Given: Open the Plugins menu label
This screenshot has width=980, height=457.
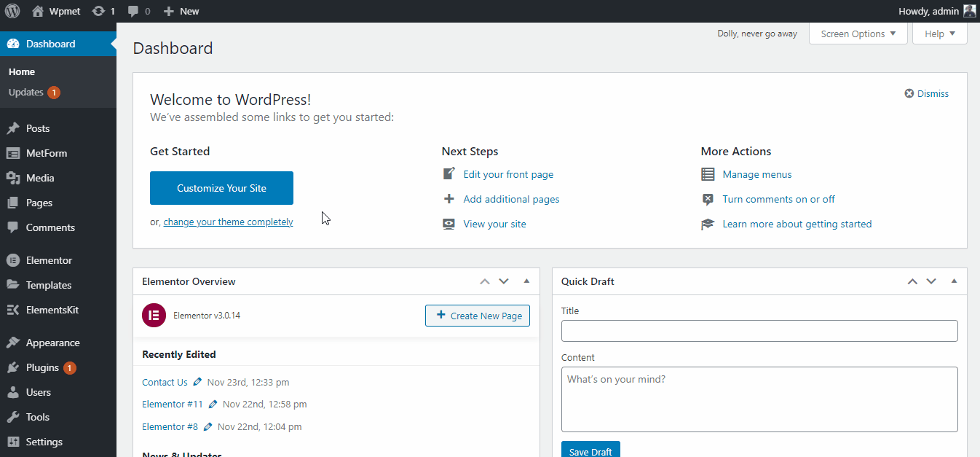Looking at the screenshot, I should click(42, 367).
